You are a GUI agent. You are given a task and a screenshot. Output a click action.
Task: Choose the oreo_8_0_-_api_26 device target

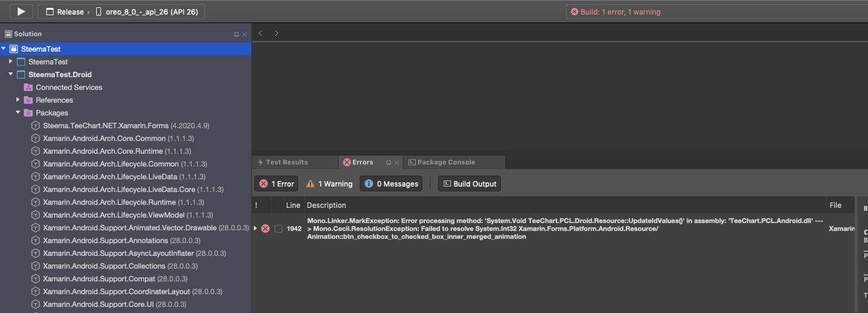coord(147,12)
